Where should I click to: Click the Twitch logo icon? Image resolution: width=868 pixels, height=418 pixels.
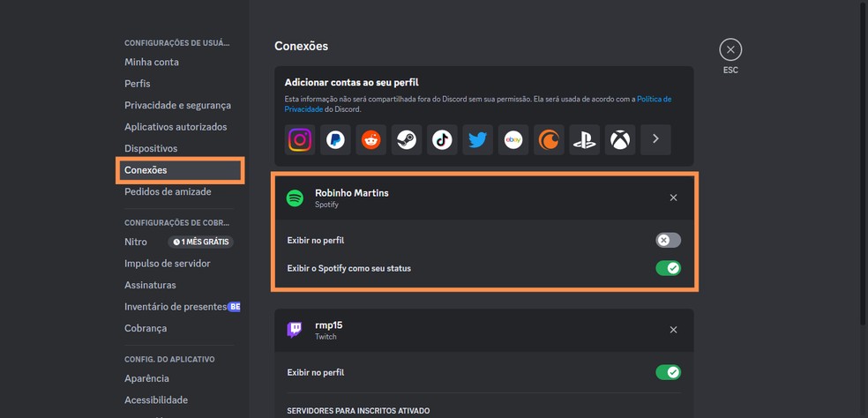(x=295, y=330)
